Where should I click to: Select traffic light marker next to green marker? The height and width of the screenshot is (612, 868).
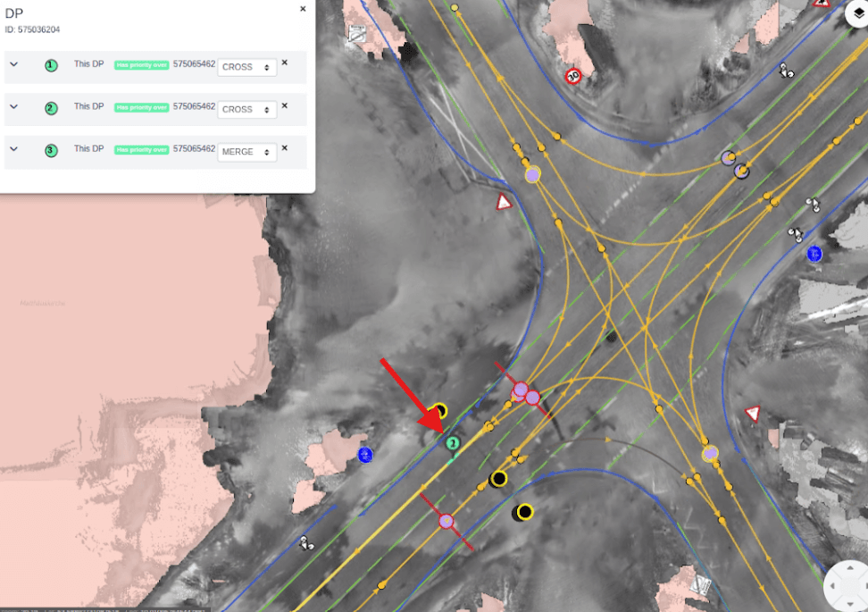pyautogui.click(x=439, y=411)
